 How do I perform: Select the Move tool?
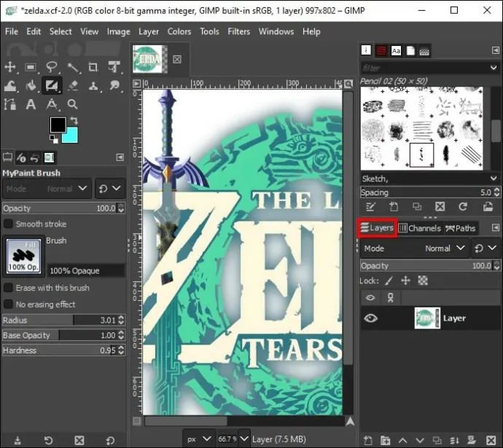coord(10,67)
